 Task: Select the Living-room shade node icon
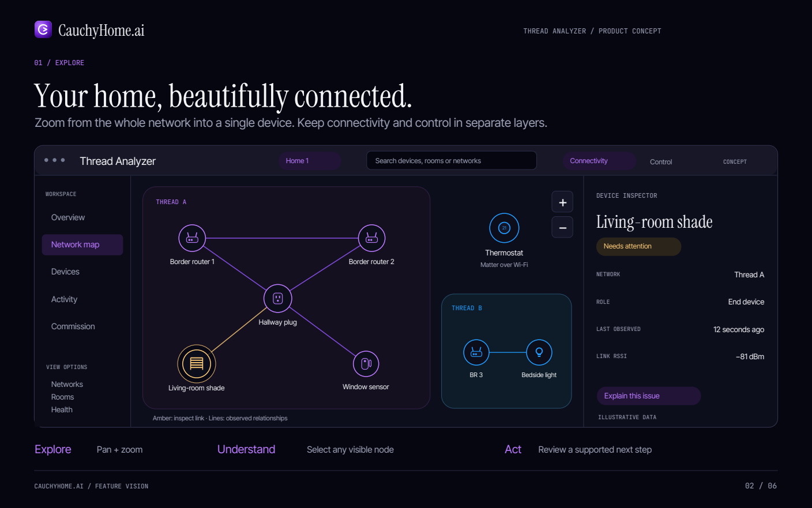(x=197, y=364)
